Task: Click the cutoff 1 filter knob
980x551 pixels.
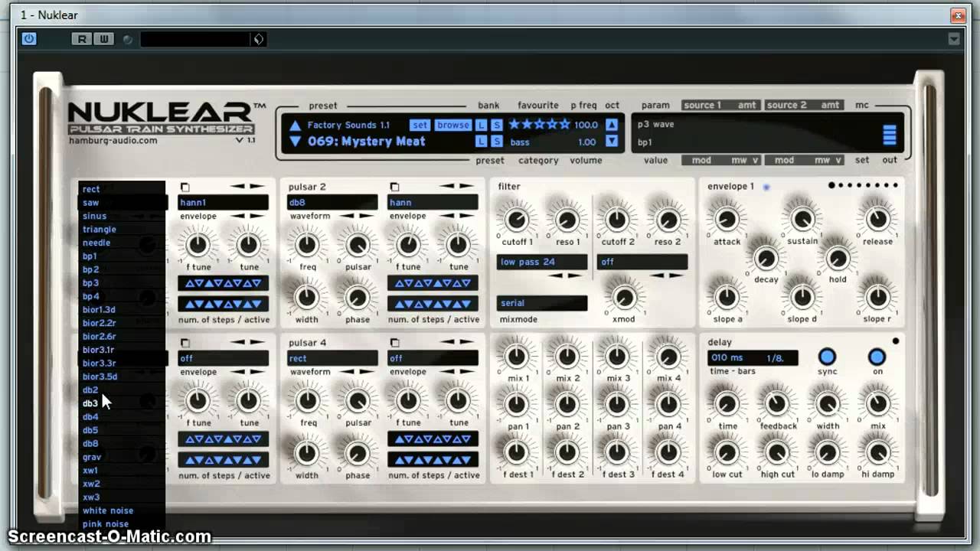Action: (517, 220)
